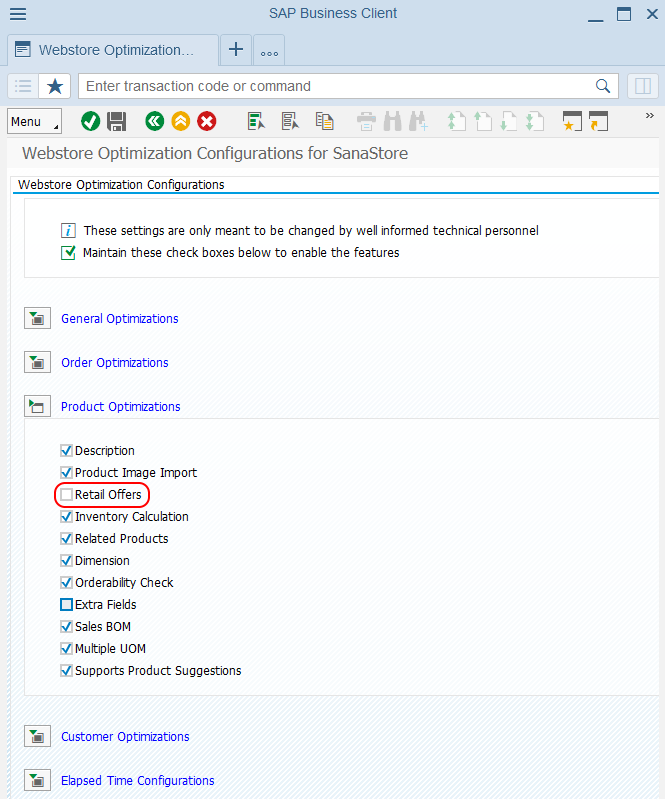The height and width of the screenshot is (799, 665).
Task: Toggle the Sales BOM checkbox
Action: point(66,626)
